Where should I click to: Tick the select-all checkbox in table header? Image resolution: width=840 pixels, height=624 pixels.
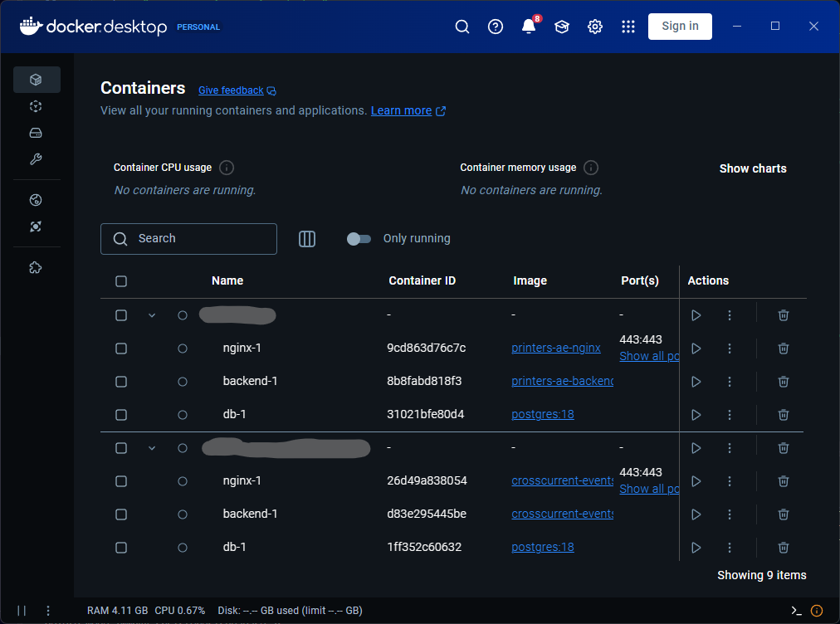(x=121, y=281)
